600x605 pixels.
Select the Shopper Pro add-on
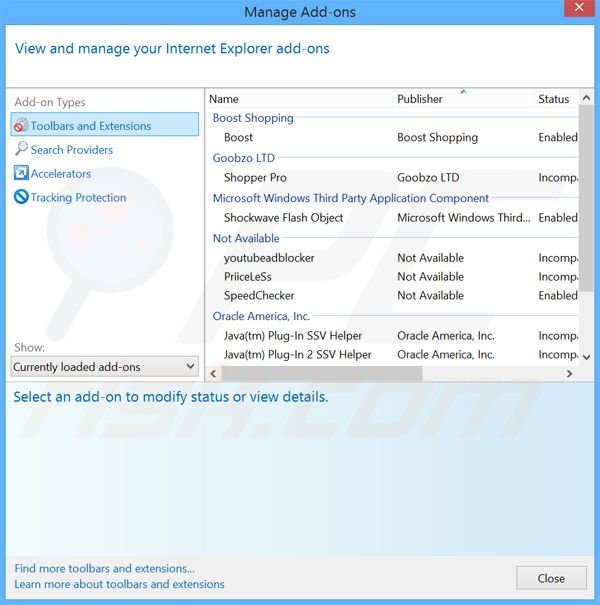click(394, 177)
